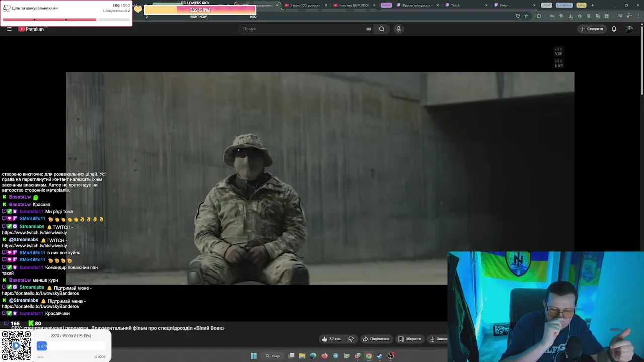Image resolution: width=644 pixels, height=362 pixels.
Task: Dislike the video
Action: (x=351, y=339)
